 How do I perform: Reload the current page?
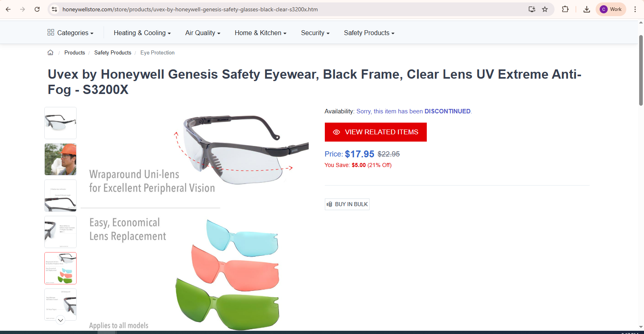click(37, 9)
